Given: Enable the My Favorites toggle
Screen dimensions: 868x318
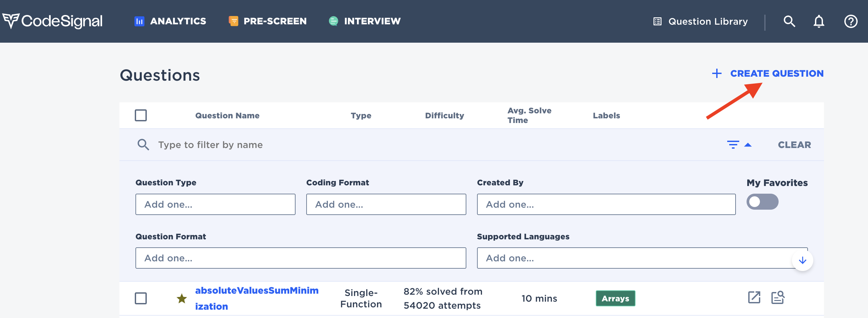Looking at the screenshot, I should tap(763, 201).
